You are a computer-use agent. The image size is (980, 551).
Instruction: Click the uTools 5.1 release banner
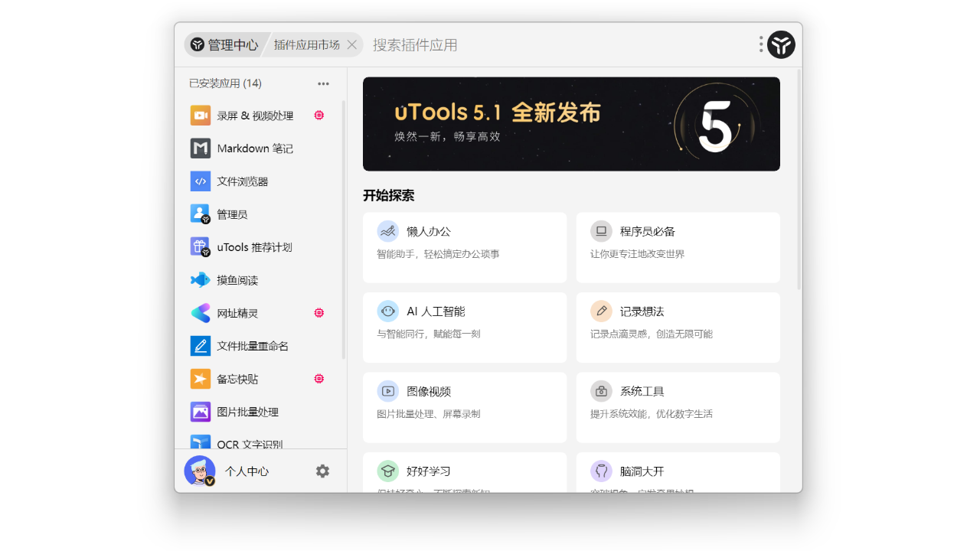[x=571, y=124]
